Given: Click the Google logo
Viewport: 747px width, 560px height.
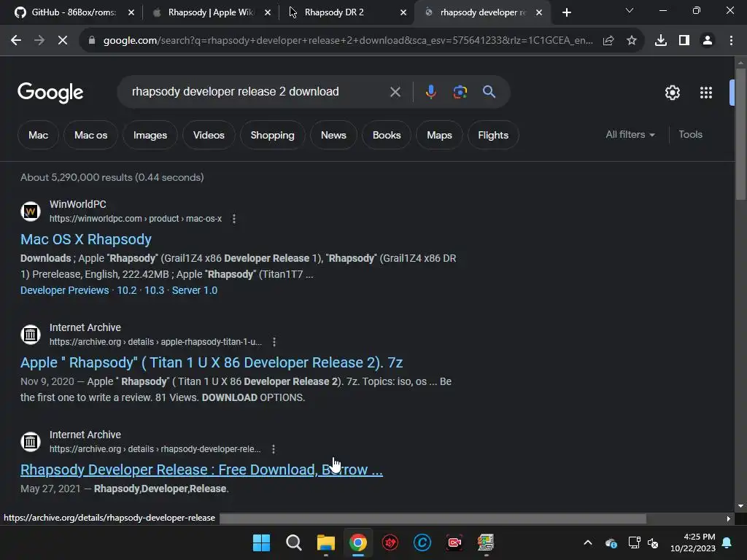Looking at the screenshot, I should click(x=50, y=93).
